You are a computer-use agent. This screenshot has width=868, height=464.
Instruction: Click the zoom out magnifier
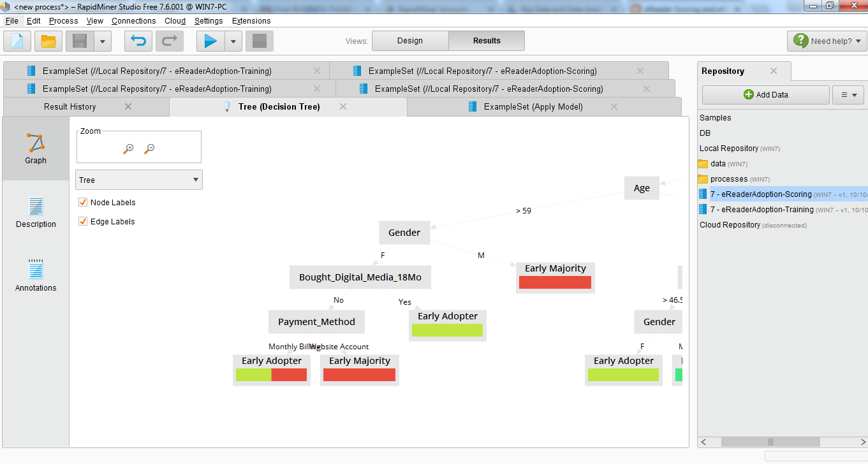coord(149,149)
